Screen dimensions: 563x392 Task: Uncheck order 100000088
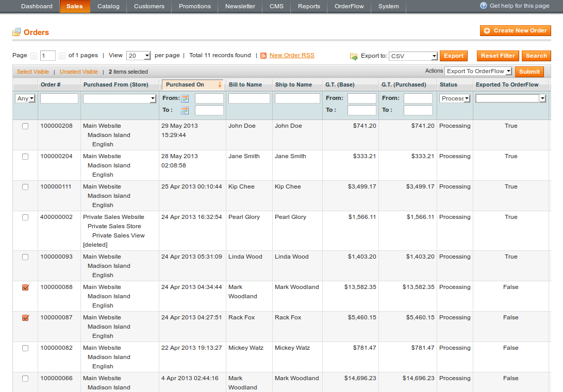pos(25,287)
